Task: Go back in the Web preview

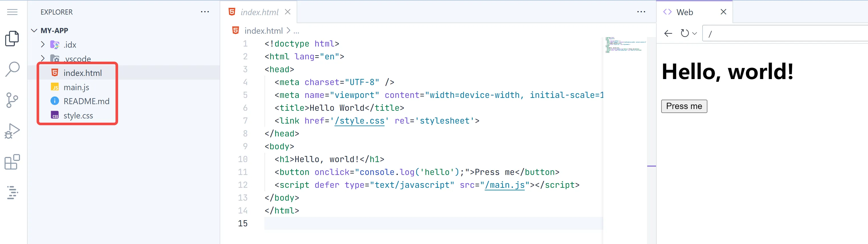Action: click(x=668, y=33)
